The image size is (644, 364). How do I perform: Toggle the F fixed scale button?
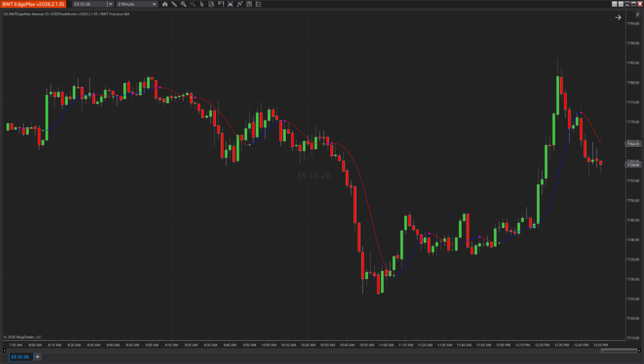click(x=638, y=15)
